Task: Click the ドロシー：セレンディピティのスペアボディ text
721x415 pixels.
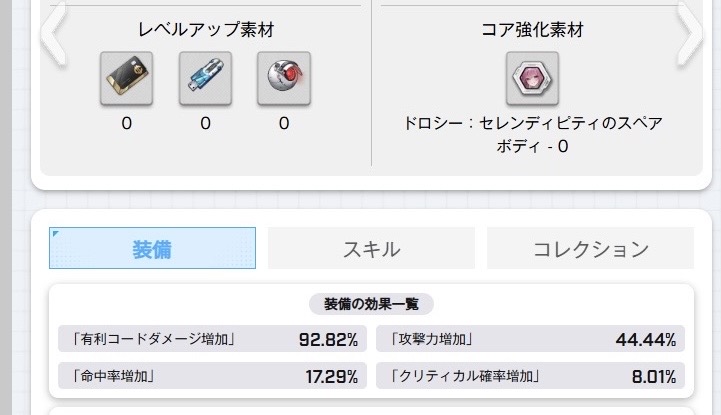Action: coord(532,135)
